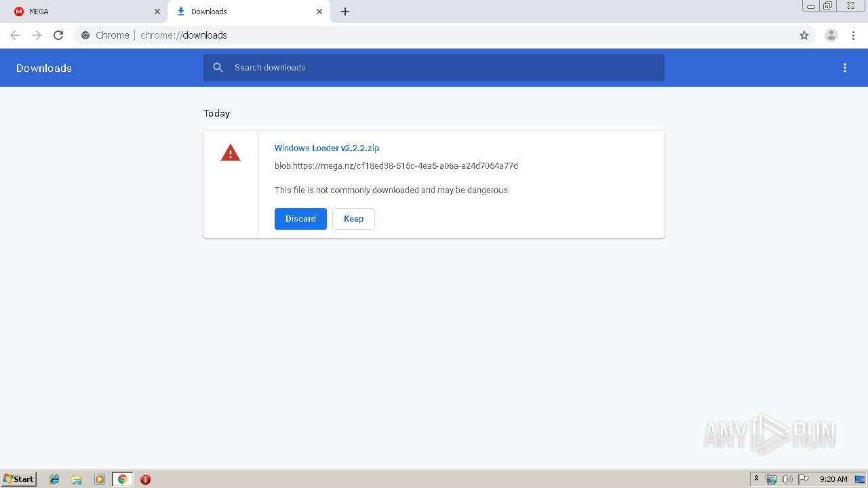Minimize the Chrome window
The width and height of the screenshot is (868, 488).
coord(811,5)
